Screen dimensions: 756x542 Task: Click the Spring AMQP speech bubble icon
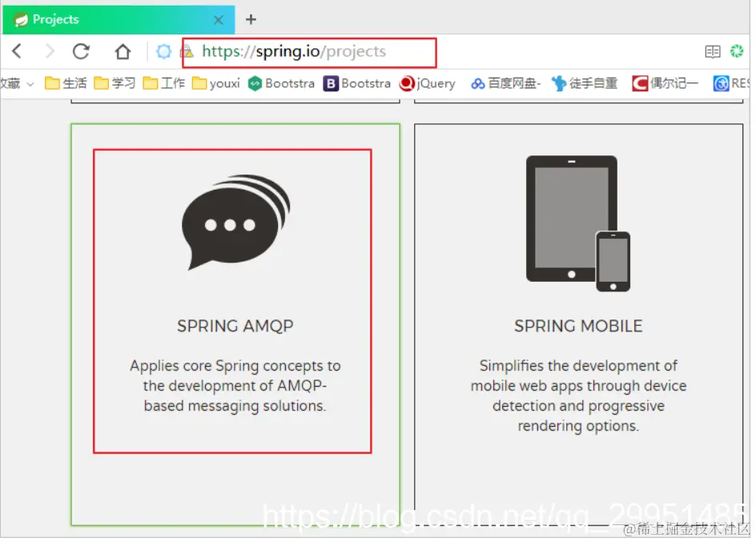[x=236, y=222]
